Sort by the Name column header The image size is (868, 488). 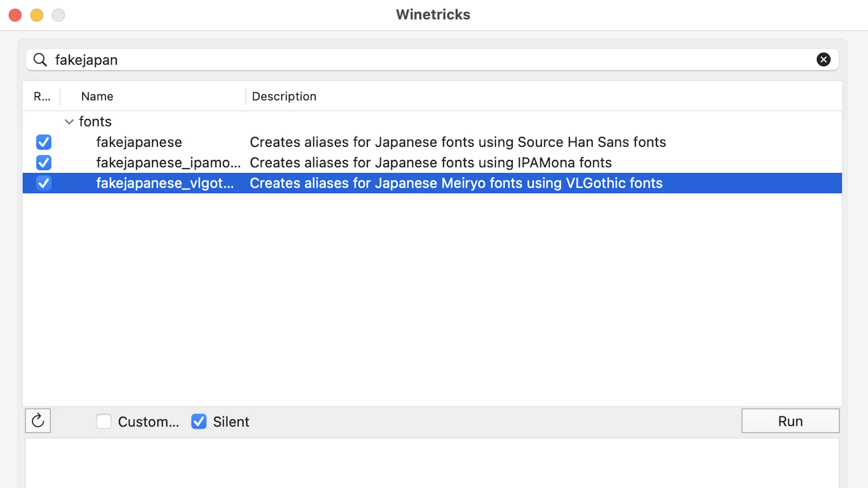[97, 96]
